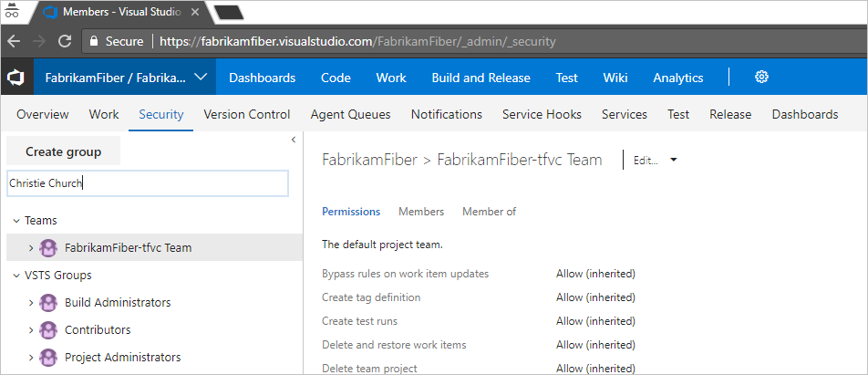Click the Secure padlock icon
The image size is (868, 375).
tap(94, 41)
